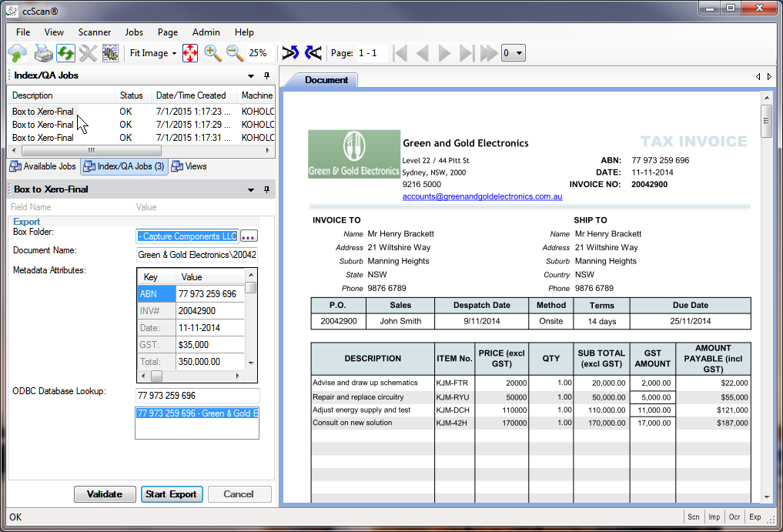
Task: Click the Description column header
Action: (62, 95)
